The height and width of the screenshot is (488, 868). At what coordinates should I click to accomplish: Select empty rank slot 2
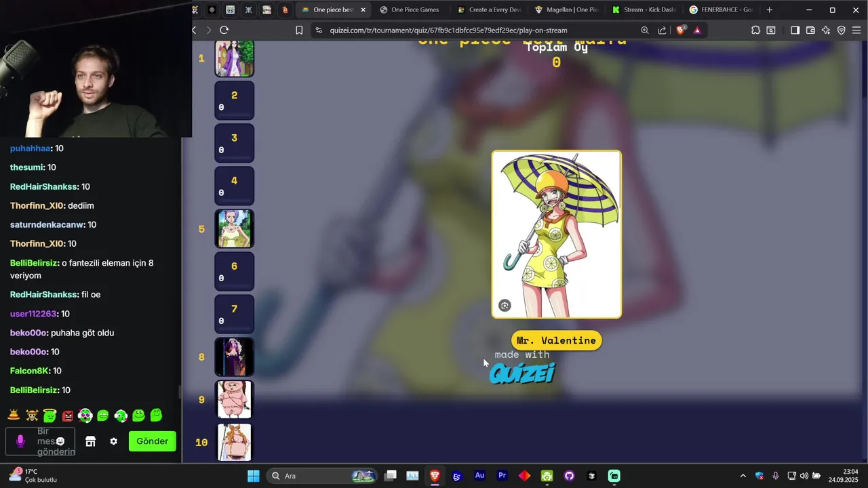point(235,100)
